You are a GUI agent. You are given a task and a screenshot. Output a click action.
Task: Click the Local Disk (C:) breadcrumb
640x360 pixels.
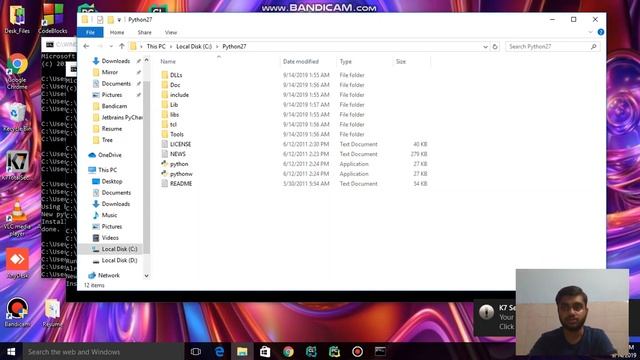[x=194, y=47]
